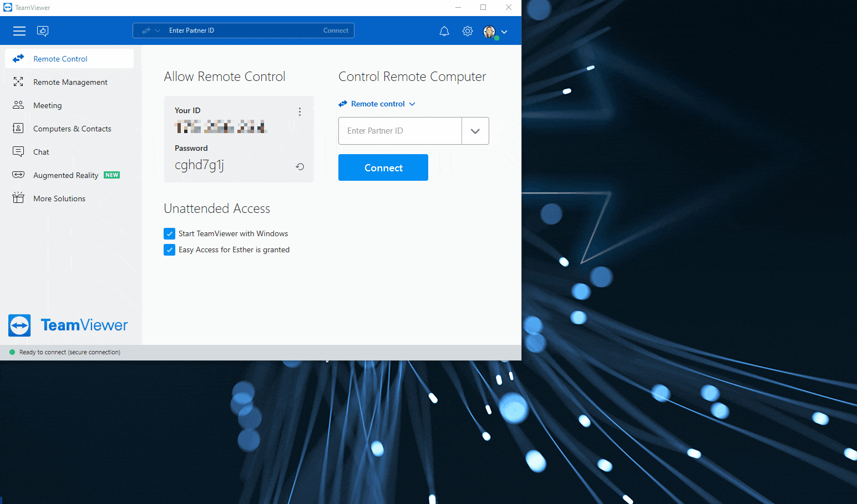Expand top bar connection mode chevron
Image resolution: width=857 pixels, height=504 pixels.
[158, 30]
